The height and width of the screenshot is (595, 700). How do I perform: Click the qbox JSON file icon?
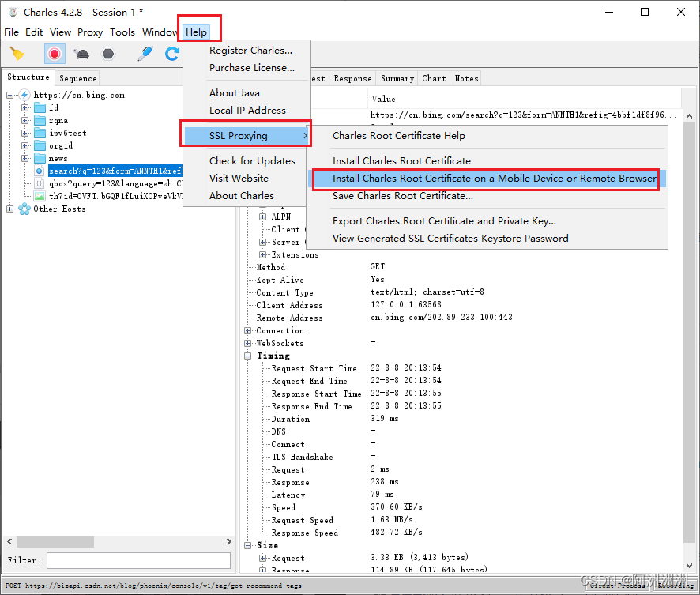pos(40,183)
